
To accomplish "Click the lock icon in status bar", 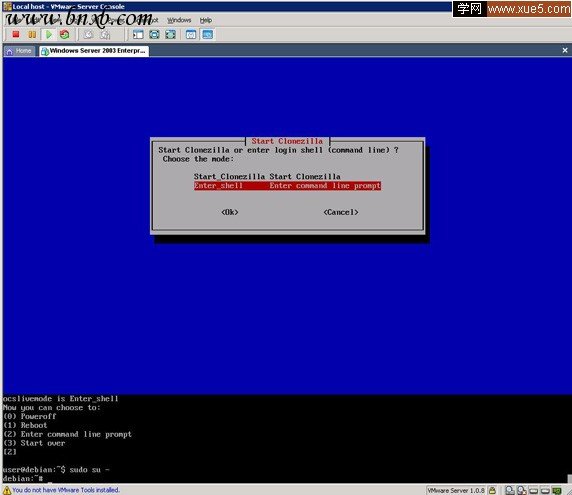I will 492,491.
